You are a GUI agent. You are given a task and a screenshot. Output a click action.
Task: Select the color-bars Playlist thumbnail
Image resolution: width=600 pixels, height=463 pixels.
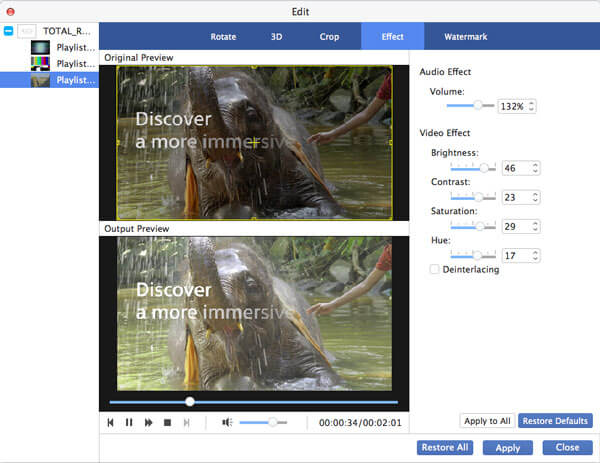[40, 64]
